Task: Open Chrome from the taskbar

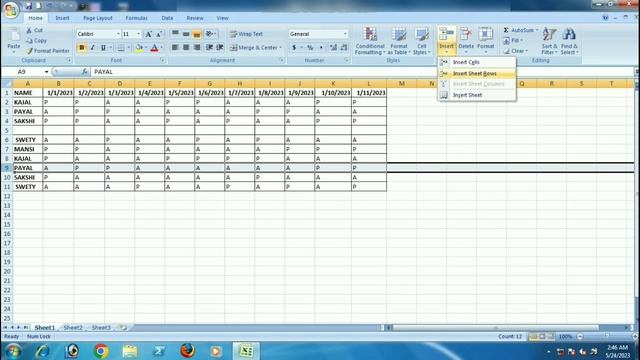Action: pos(101,351)
